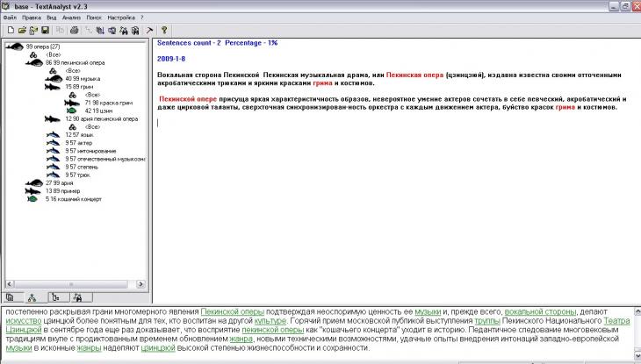
Task: Follow the искусство link in bottom pane
Action: pos(24,321)
